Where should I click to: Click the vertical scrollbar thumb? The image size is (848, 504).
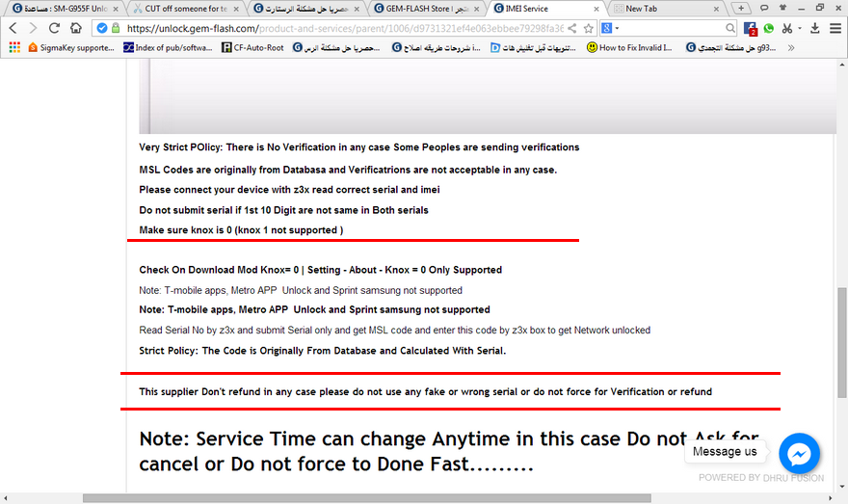tap(842, 343)
